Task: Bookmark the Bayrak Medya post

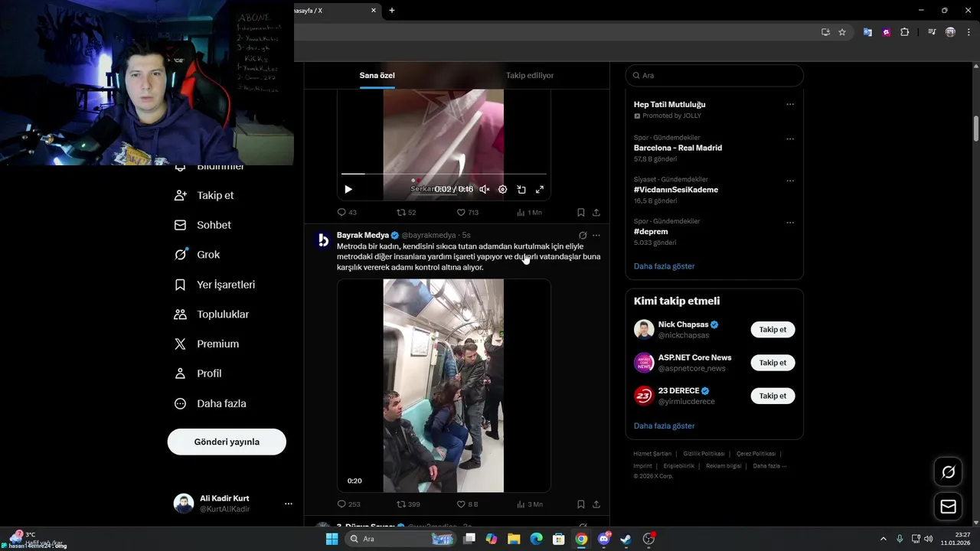Action: coord(580,504)
